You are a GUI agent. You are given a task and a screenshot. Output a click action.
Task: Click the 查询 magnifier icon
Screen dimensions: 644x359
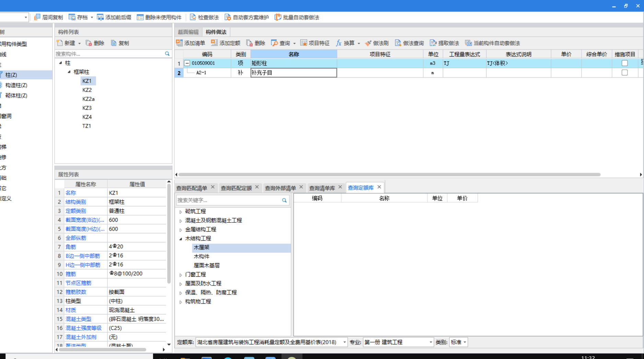coord(274,43)
